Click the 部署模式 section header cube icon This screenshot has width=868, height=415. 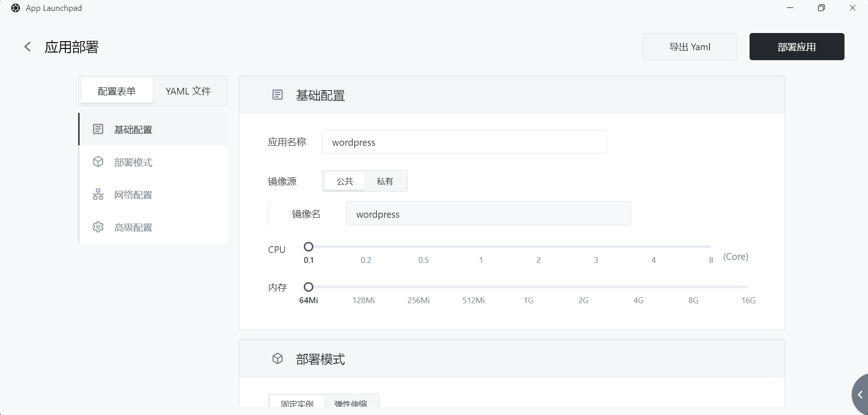pos(278,359)
